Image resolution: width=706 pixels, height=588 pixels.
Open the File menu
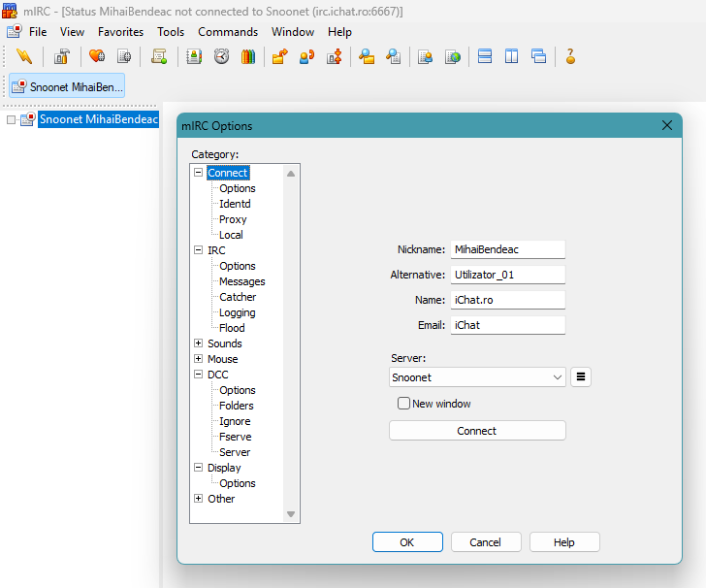[38, 32]
